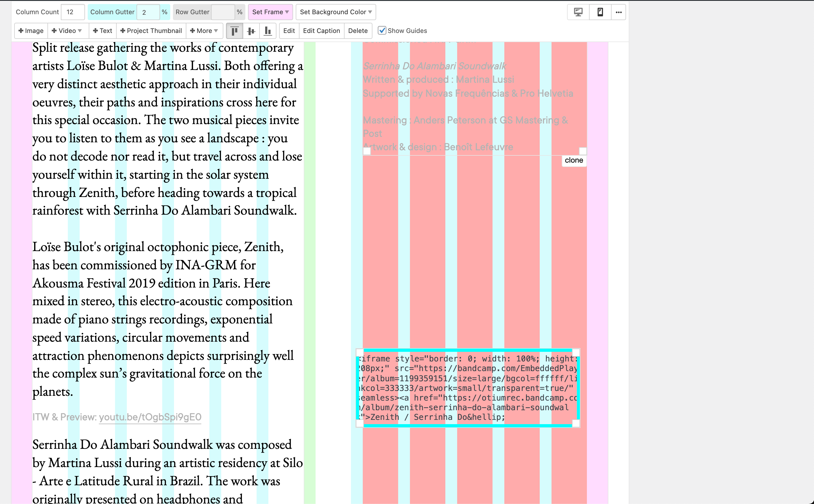Add a new Text element
The image size is (814, 504).
102,31
